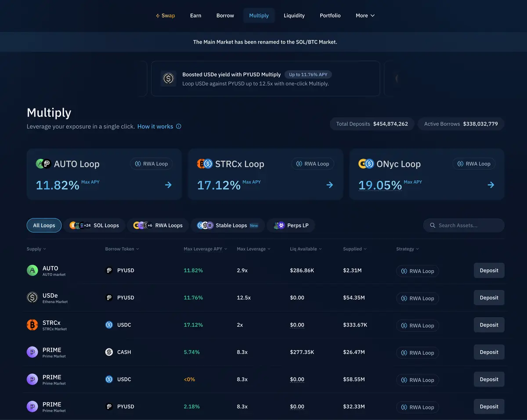Viewport: 527px width, 420px height.
Task: Go to the Earn tab
Action: (195, 15)
